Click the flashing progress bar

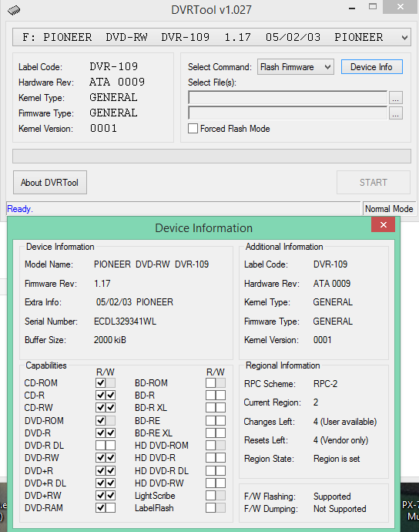[212, 156]
